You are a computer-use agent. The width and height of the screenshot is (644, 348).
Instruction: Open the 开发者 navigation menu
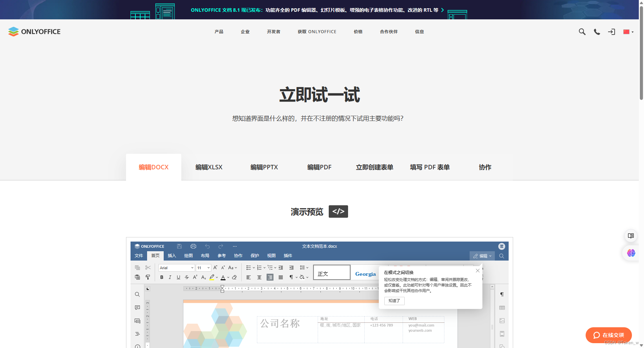[x=273, y=31]
